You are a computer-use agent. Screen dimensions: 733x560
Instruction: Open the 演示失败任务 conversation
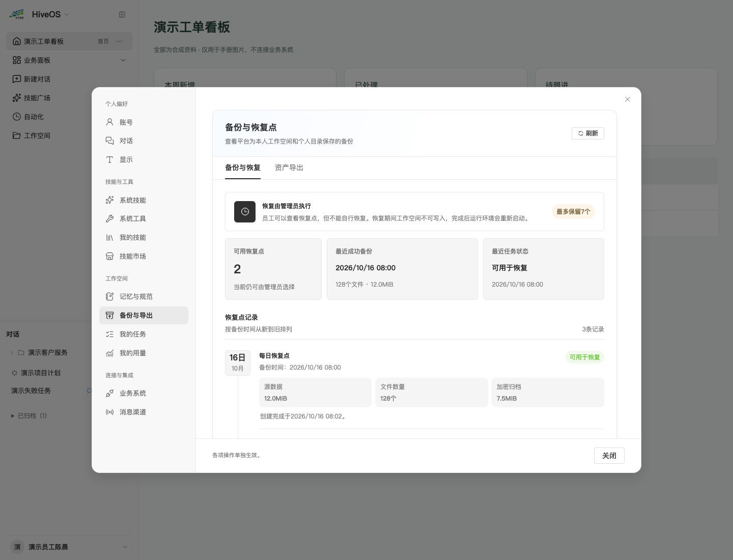[x=31, y=391]
